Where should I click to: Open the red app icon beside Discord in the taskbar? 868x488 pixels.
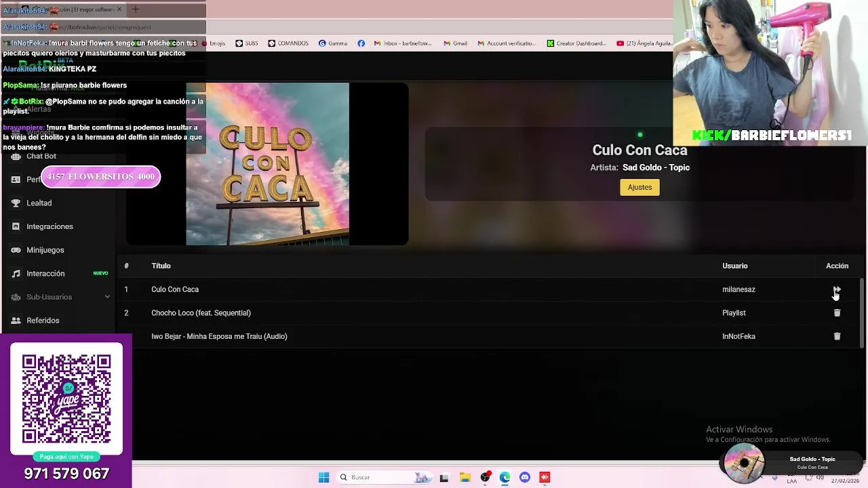(545, 477)
